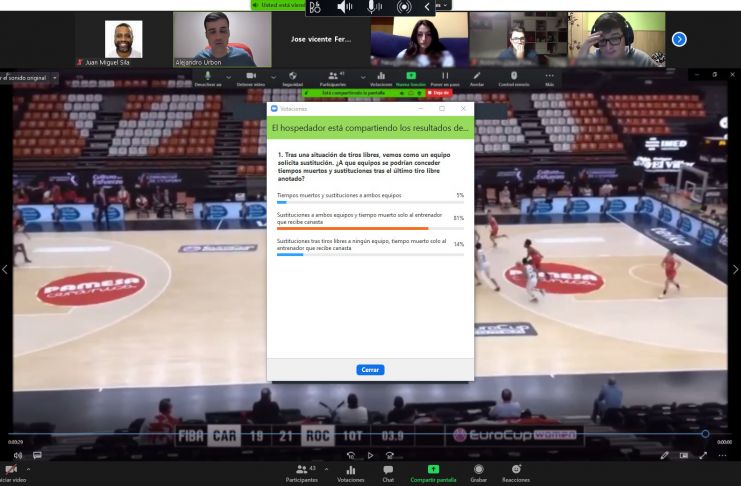Show next participants with blue arrow

(679, 39)
